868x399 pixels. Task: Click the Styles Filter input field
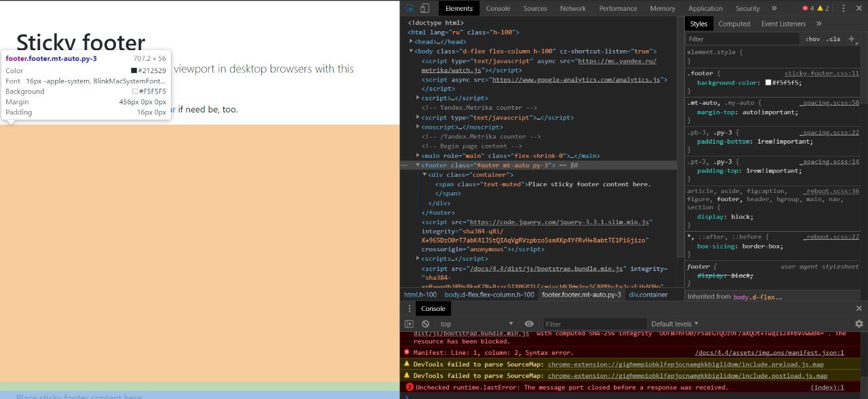tap(743, 39)
